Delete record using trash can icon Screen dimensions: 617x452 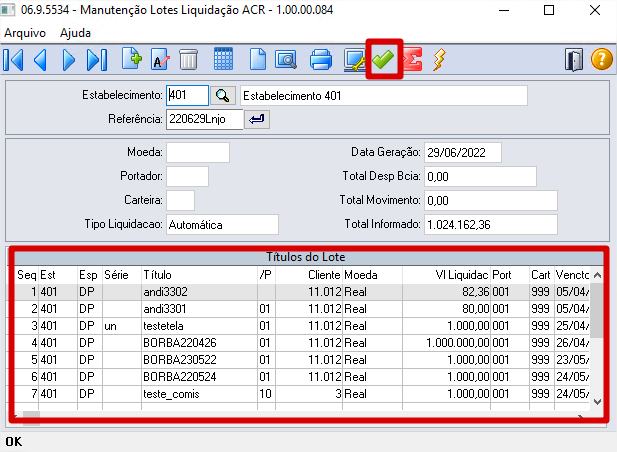point(188,60)
